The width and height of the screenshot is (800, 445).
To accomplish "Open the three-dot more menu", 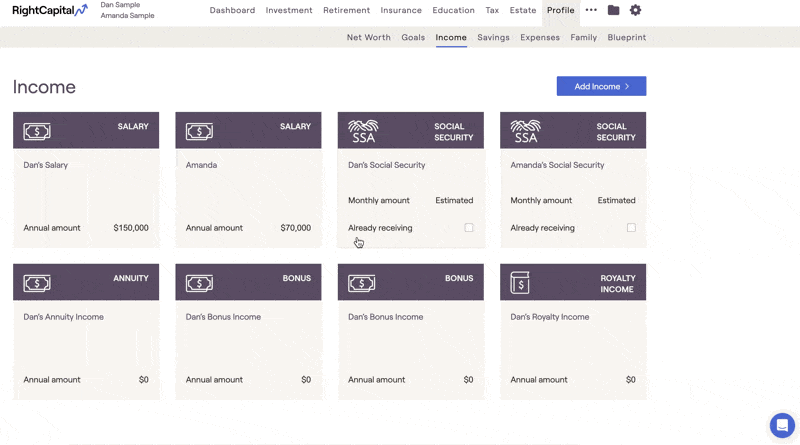I will tap(591, 10).
